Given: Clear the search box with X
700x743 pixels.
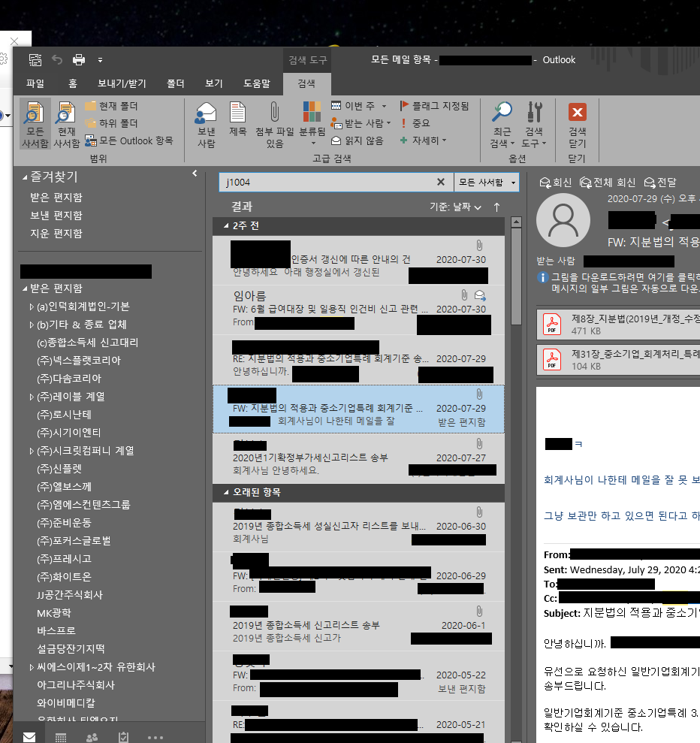Looking at the screenshot, I should [440, 182].
